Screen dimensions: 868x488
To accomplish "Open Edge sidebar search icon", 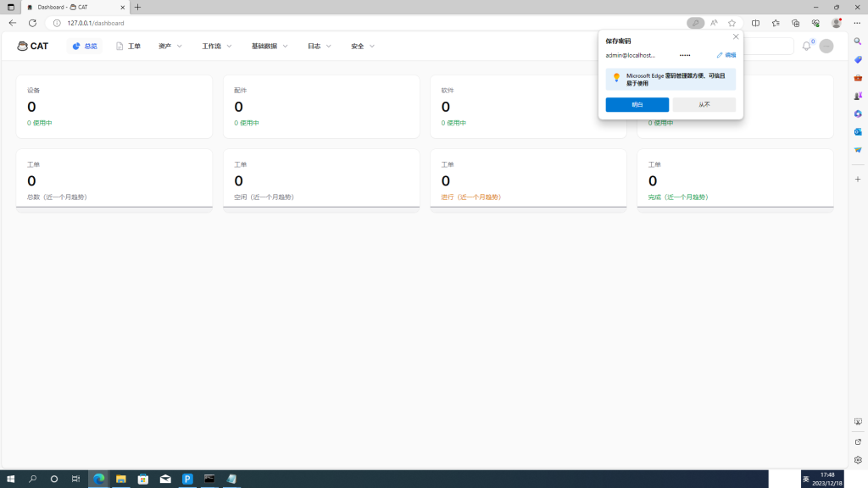I will (858, 42).
